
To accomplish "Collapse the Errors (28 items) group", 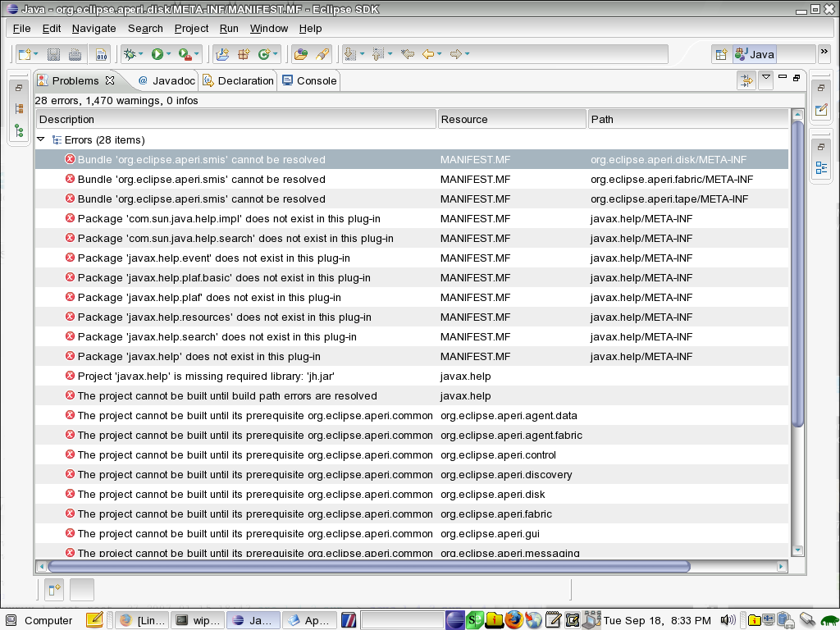I will [x=41, y=139].
